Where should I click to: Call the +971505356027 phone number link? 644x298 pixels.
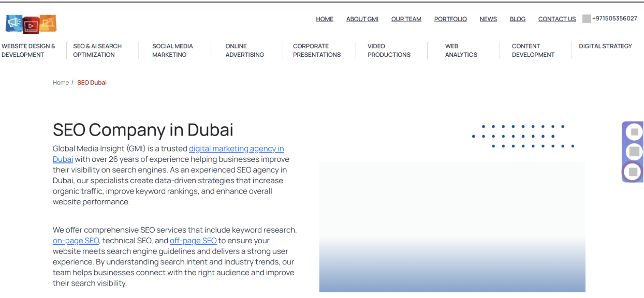tap(614, 18)
